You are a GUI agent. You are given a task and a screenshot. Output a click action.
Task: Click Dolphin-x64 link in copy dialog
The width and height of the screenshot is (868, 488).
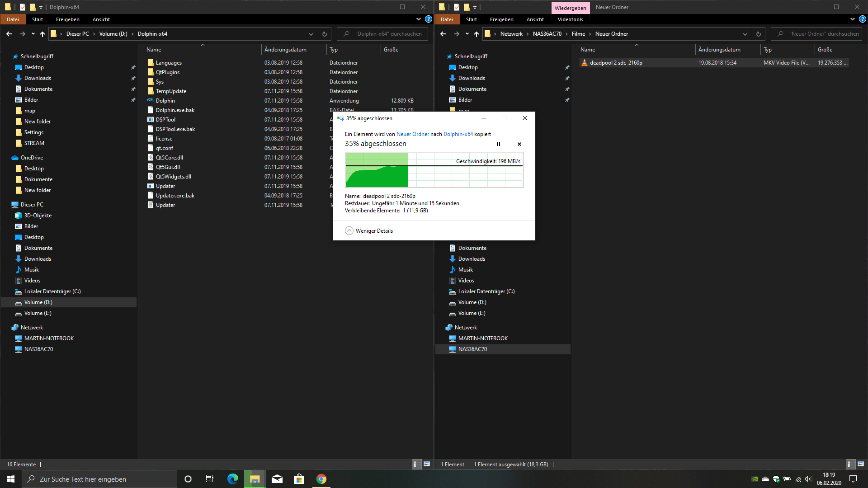(x=458, y=134)
